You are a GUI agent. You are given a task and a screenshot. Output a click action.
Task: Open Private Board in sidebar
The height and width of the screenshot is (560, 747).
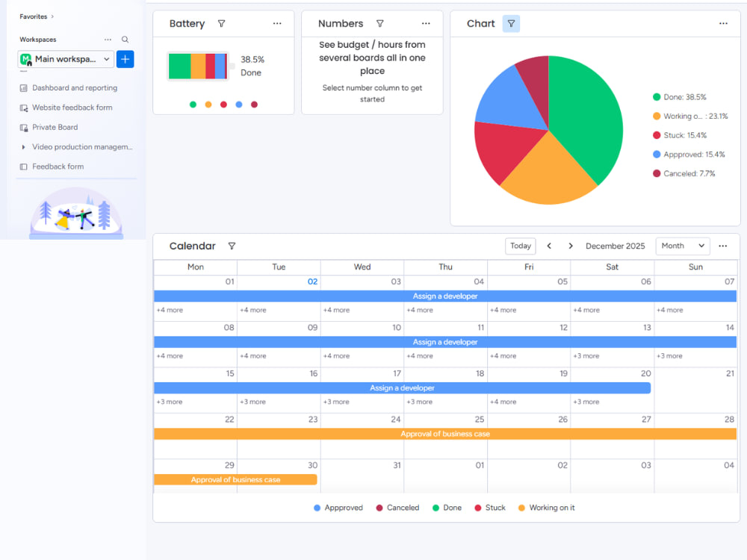coord(55,128)
